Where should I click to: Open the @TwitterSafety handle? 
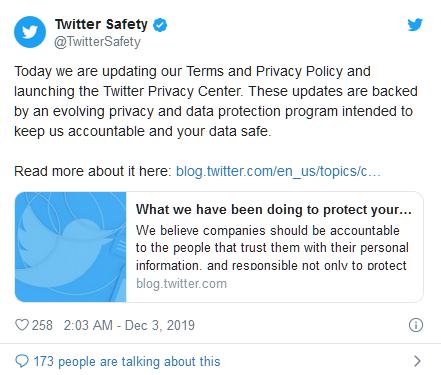[x=97, y=42]
